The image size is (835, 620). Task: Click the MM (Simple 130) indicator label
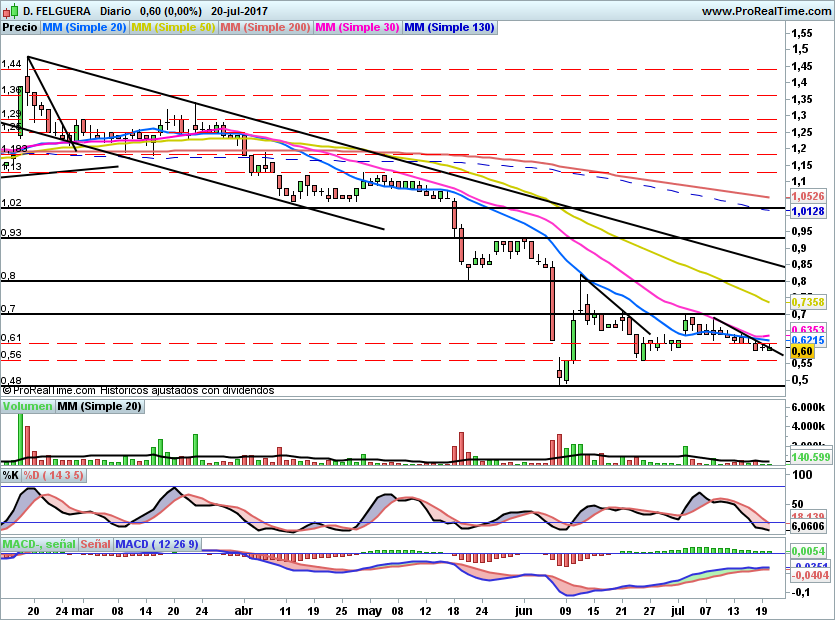449,28
